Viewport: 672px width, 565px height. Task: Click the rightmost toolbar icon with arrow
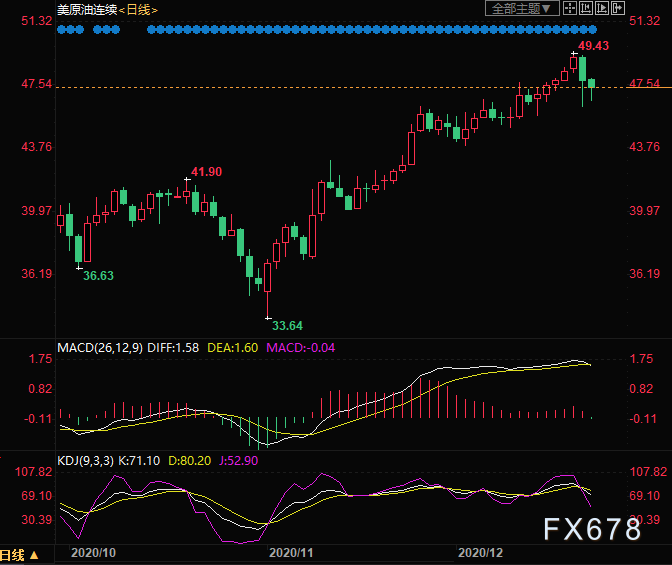click(x=621, y=9)
